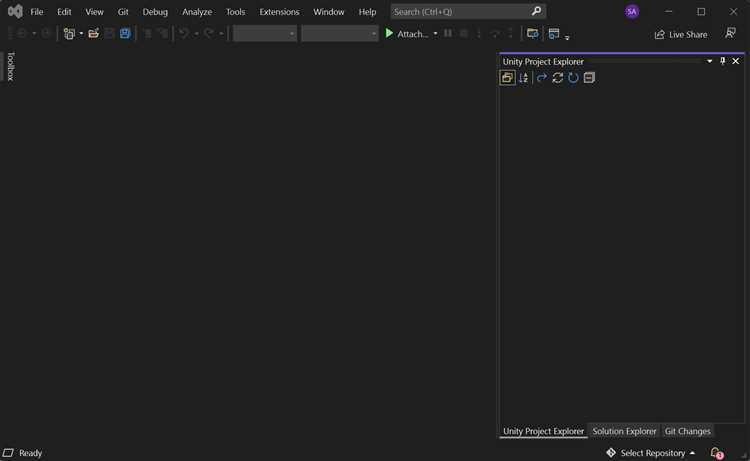
Task: Toggle show all files button in Unity Project Explorer
Action: click(507, 78)
